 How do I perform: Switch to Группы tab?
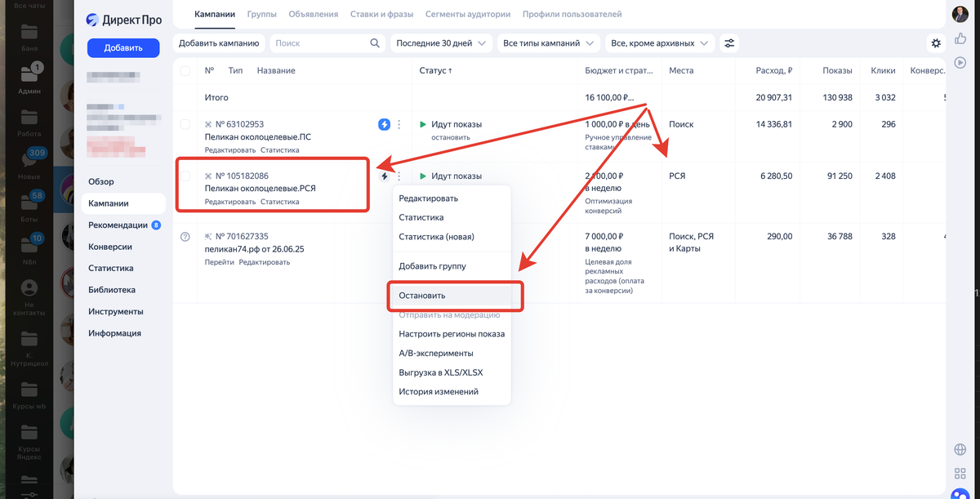pyautogui.click(x=261, y=14)
